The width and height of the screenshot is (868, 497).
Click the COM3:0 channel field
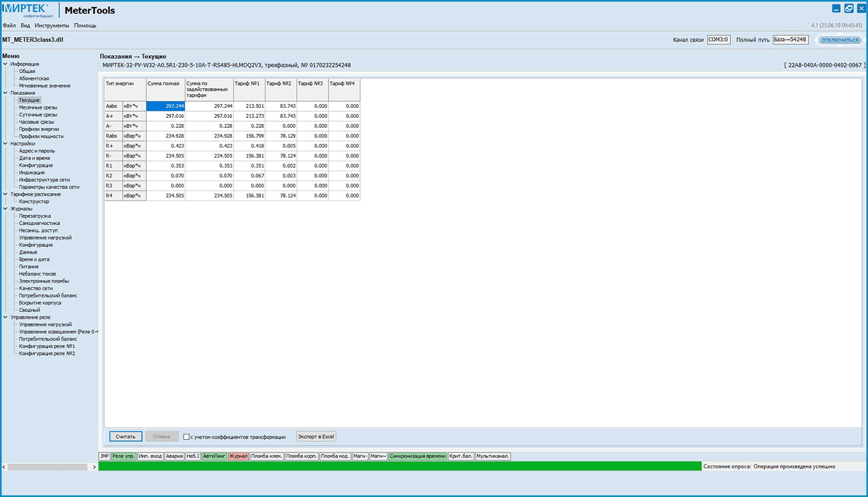719,40
